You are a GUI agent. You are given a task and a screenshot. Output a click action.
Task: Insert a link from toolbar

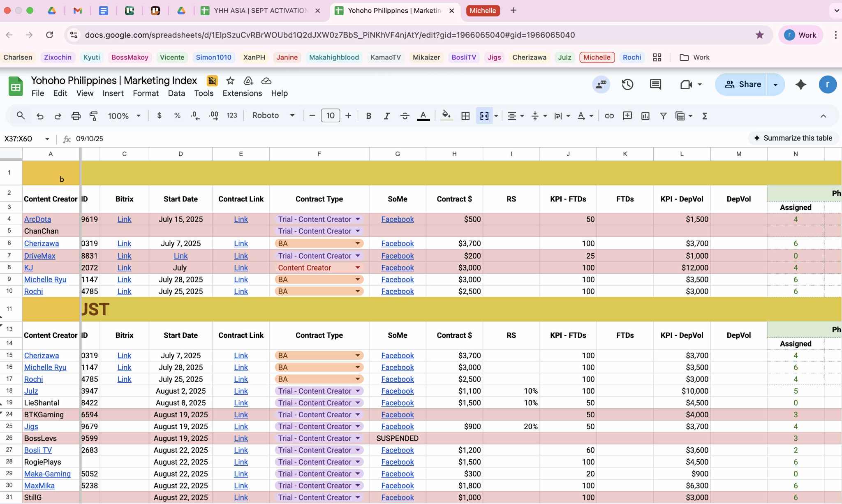pos(609,116)
